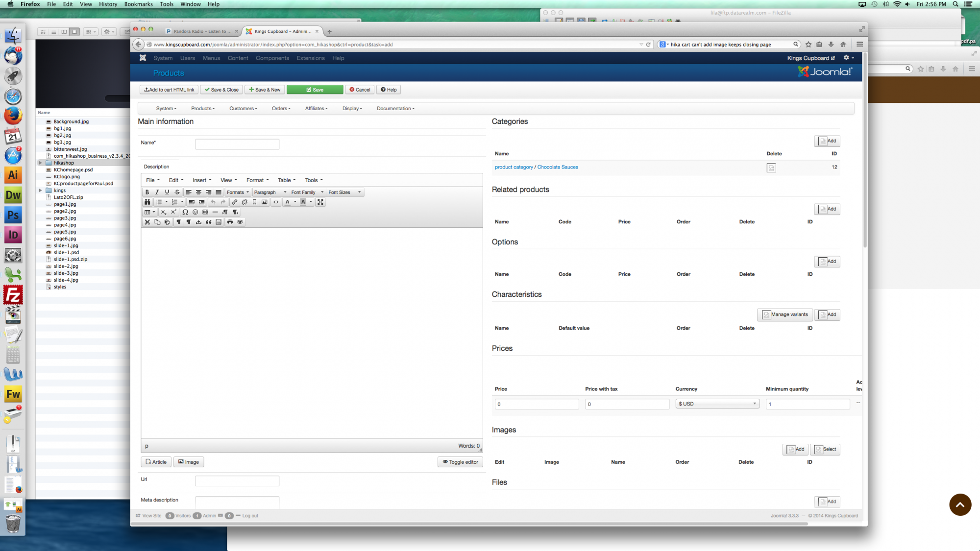The width and height of the screenshot is (980, 551).
Task: Toggle the editor preview eye icon
Action: 240,222
